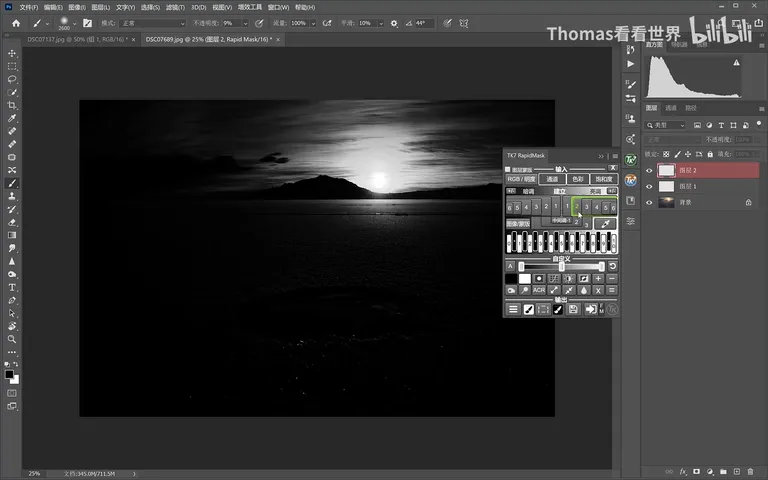Open the 流量 flow dropdown arrow
The height and width of the screenshot is (480, 768).
click(x=313, y=24)
